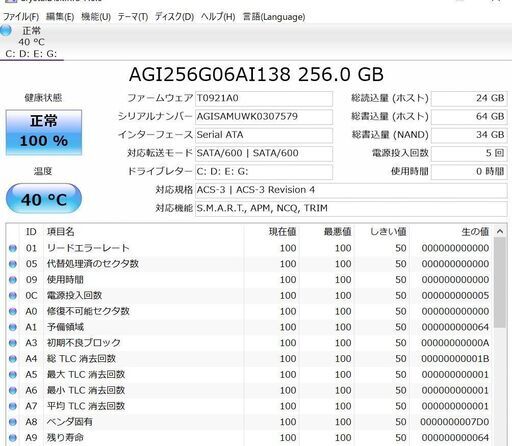Click status icon for row 01 リードエラーレート
The width and height of the screenshot is (512, 446).
pos(13,248)
